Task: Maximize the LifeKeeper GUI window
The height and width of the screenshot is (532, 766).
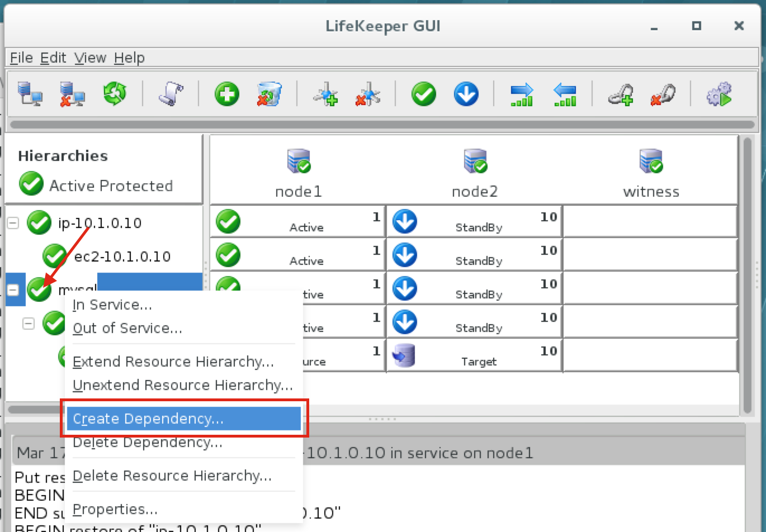Action: point(696,26)
